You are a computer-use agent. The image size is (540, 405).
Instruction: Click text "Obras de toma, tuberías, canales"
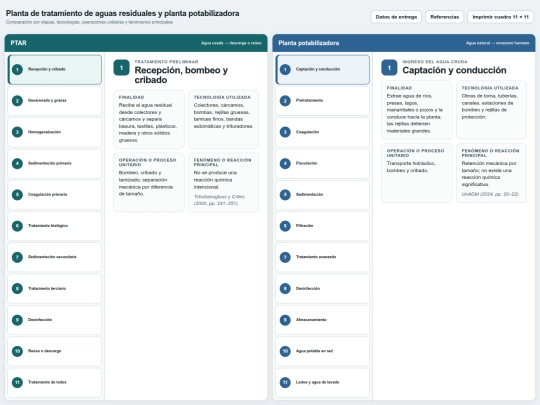(489, 106)
